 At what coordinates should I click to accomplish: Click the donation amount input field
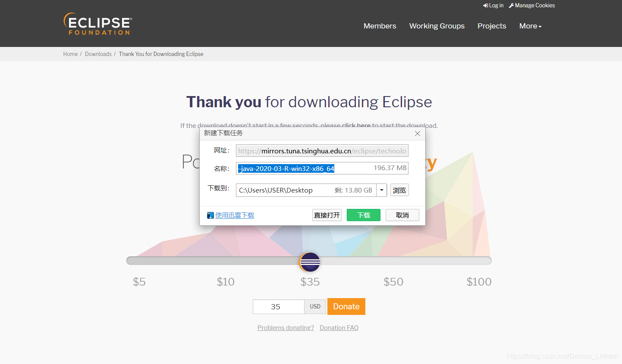pos(279,307)
